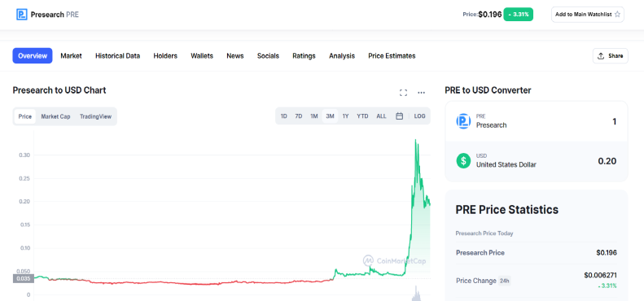
Task: Click the 'PRE Price Statistics' heading
Action: (x=507, y=209)
